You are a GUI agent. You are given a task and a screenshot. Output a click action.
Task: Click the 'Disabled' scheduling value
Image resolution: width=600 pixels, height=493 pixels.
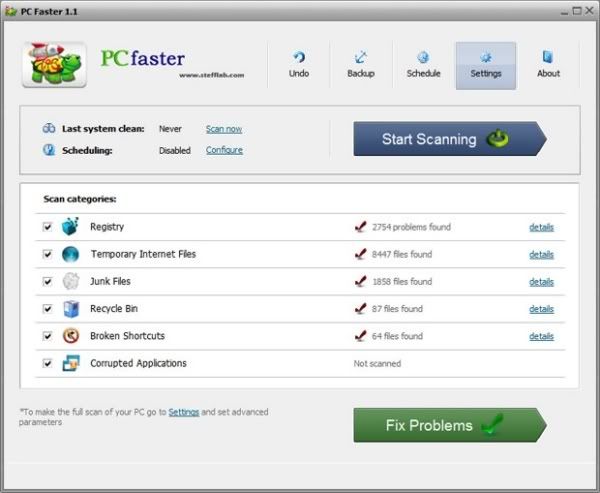(175, 150)
